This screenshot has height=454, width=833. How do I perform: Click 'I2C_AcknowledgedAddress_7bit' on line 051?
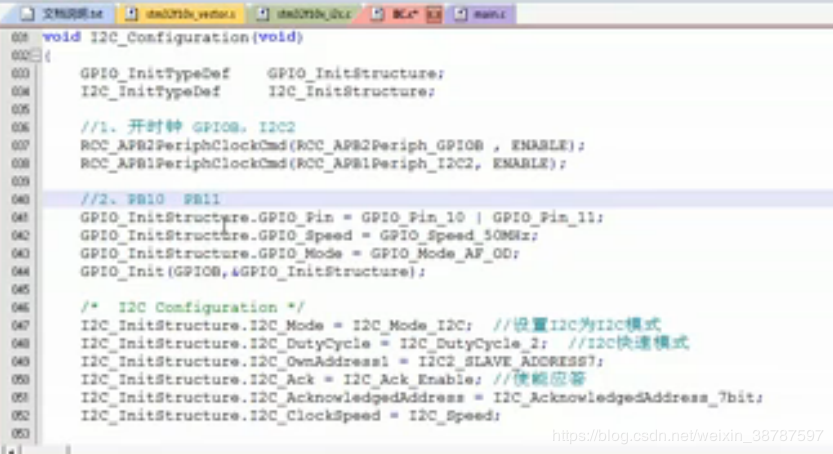[624, 398]
